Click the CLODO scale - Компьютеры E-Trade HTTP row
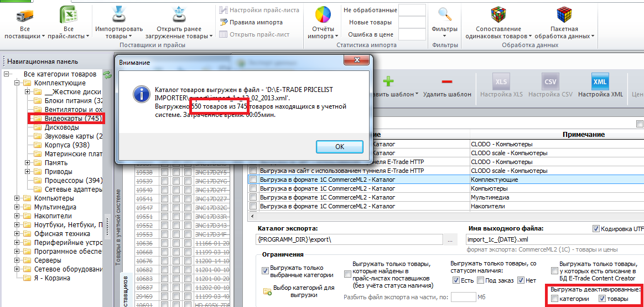 445,171
